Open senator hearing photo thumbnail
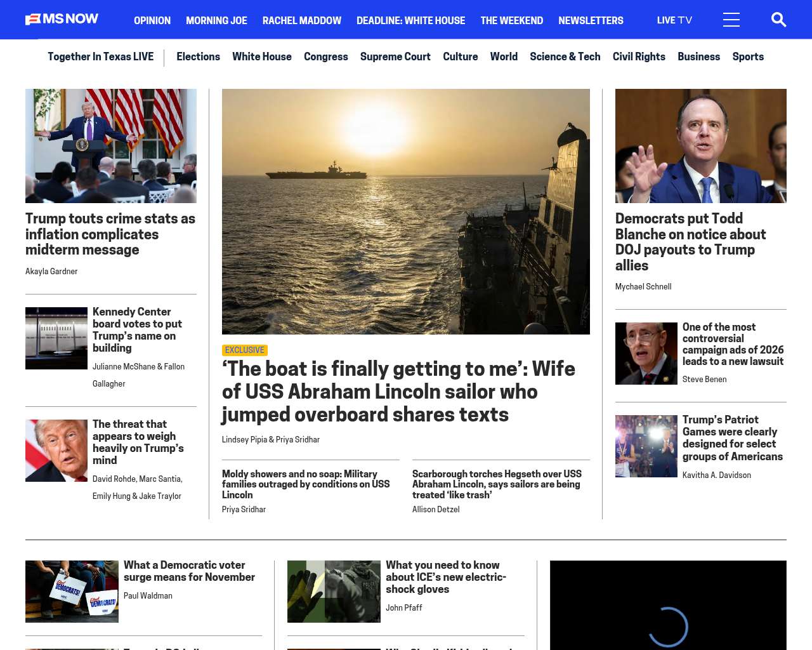The width and height of the screenshot is (812, 650). 701,146
